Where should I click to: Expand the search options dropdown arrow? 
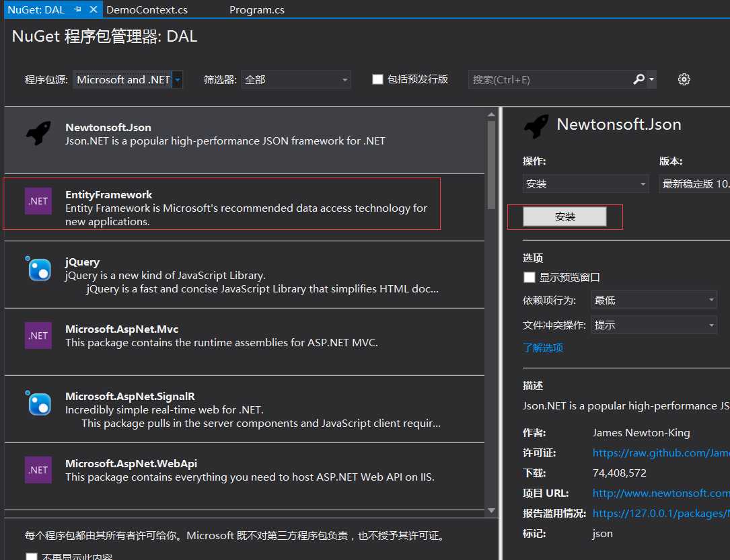click(x=651, y=79)
